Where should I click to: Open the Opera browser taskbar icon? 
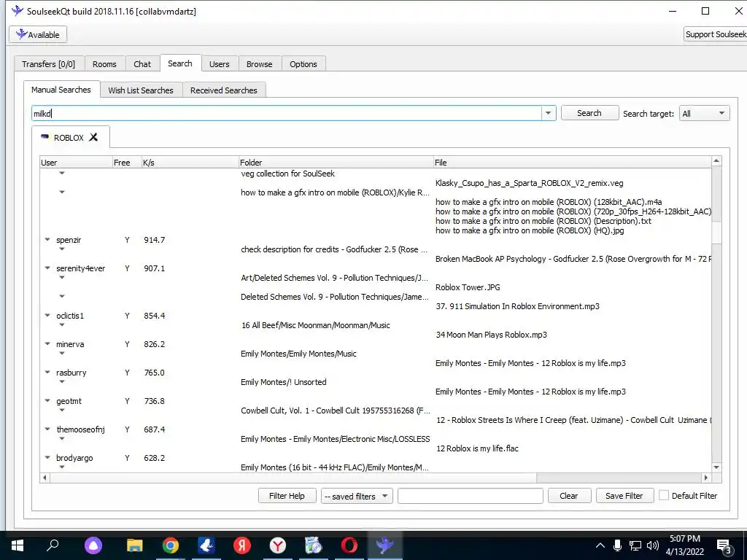pyautogui.click(x=349, y=545)
